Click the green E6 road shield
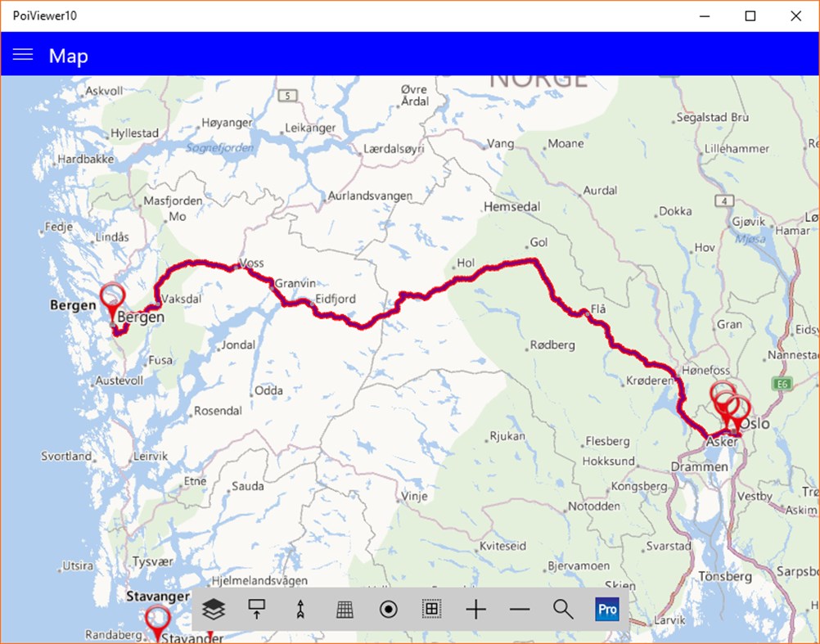 782,385
